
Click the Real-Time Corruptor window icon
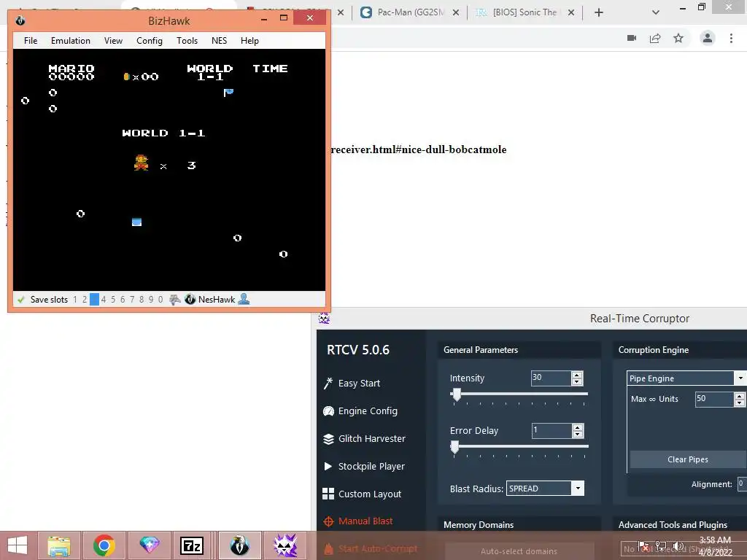pos(324,318)
